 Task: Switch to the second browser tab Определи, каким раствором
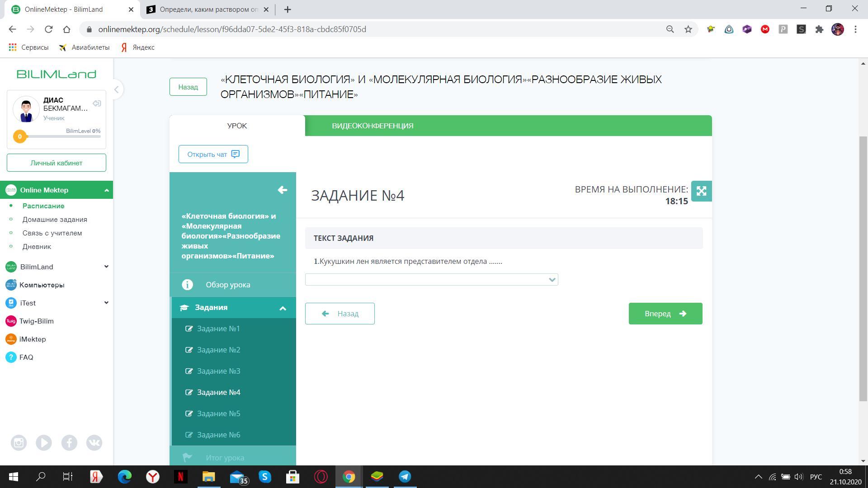[208, 9]
